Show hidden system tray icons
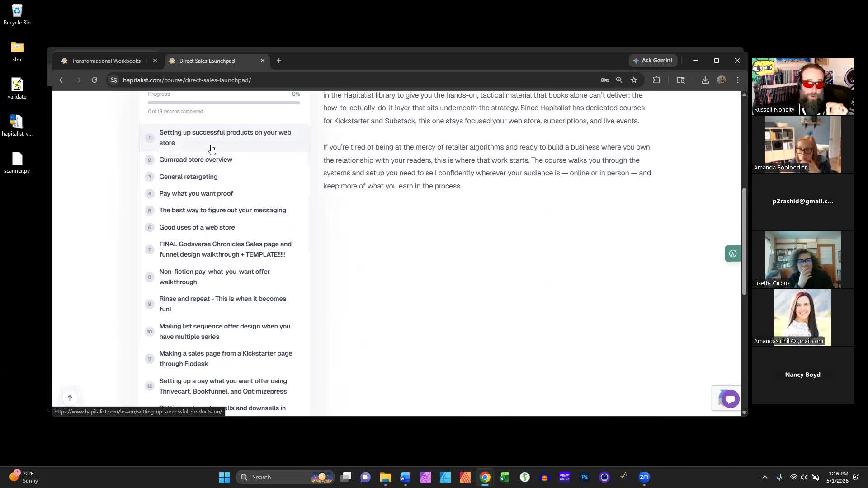 (764, 477)
